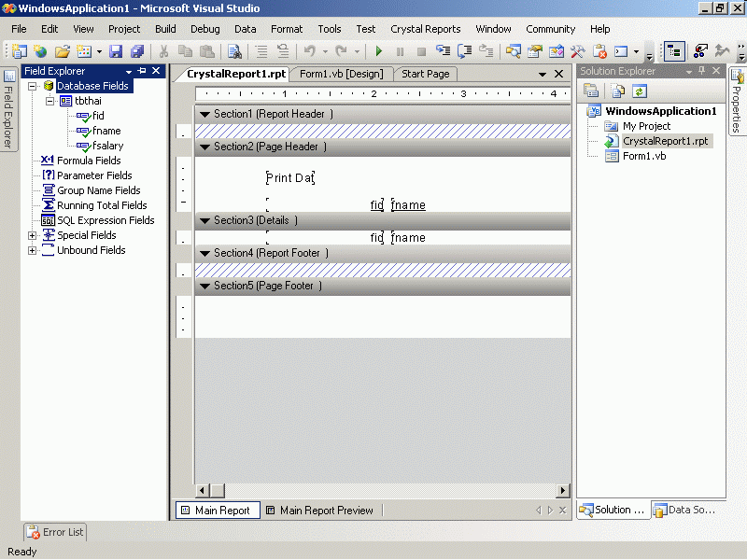Click Show All Files icon in Solution Explorer
Image resolution: width=747 pixels, height=560 pixels.
coord(617,91)
